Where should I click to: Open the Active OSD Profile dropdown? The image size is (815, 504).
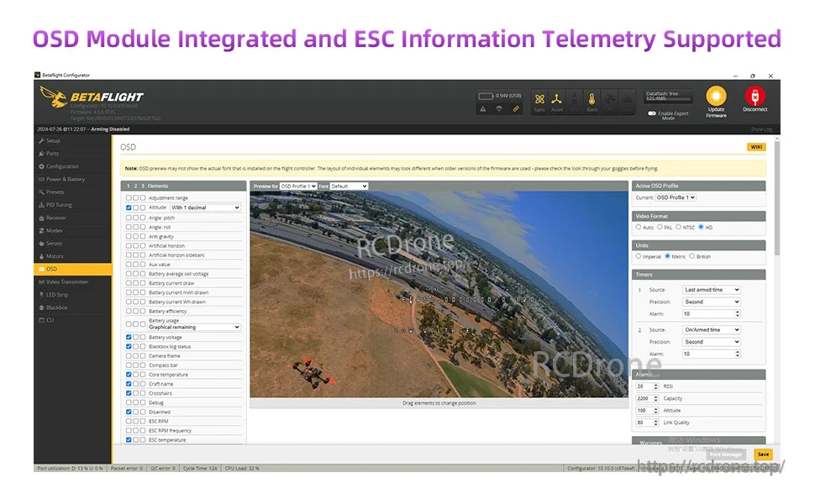click(x=676, y=197)
